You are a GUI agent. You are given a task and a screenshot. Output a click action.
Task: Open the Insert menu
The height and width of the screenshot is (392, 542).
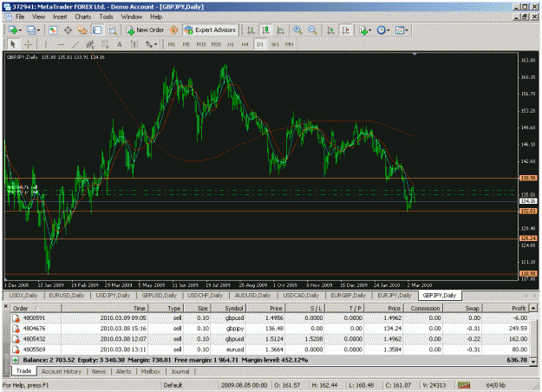click(60, 16)
